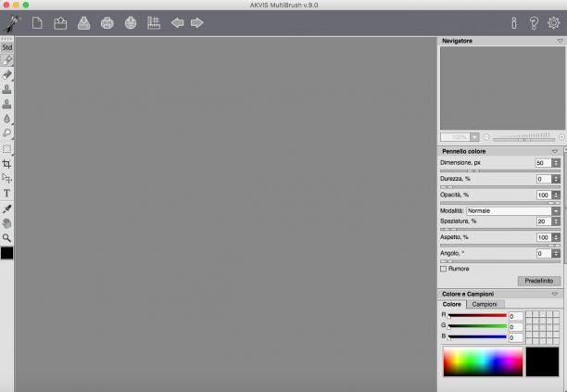This screenshot has height=392, width=567.
Task: Click the red R channel slider
Action: [477, 316]
